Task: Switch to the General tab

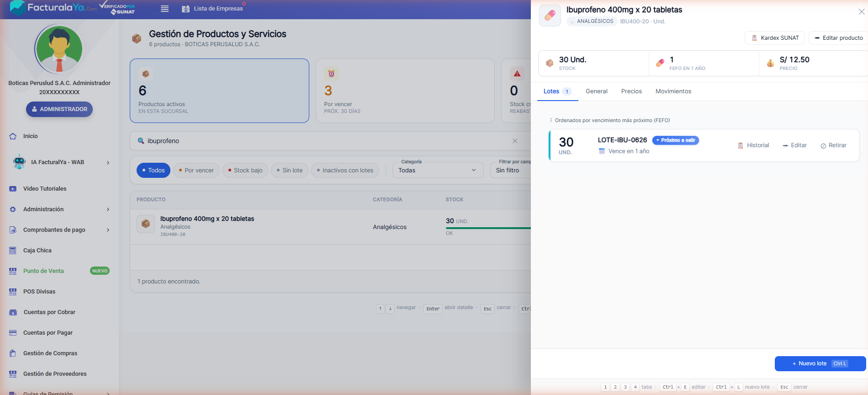Action: pyautogui.click(x=597, y=91)
